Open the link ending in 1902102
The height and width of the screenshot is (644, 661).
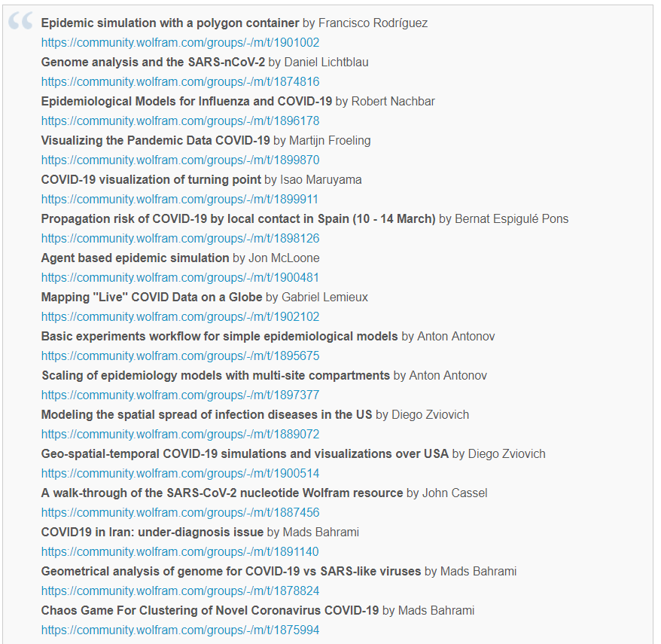(180, 317)
